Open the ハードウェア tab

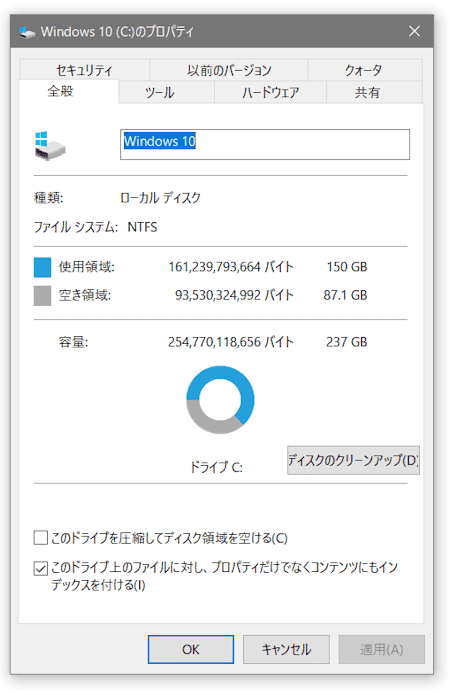pyautogui.click(x=270, y=92)
